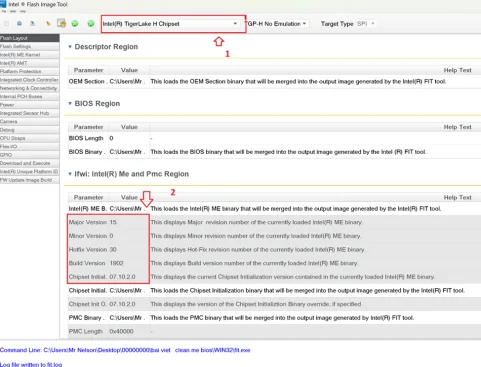
Task: Click the Command Line path text
Action: point(125,350)
